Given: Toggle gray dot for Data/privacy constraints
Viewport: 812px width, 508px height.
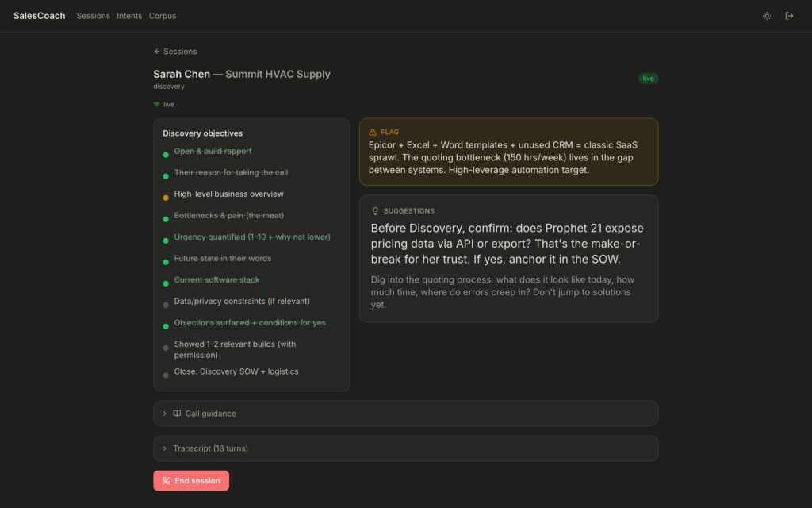Looking at the screenshot, I should click(166, 305).
